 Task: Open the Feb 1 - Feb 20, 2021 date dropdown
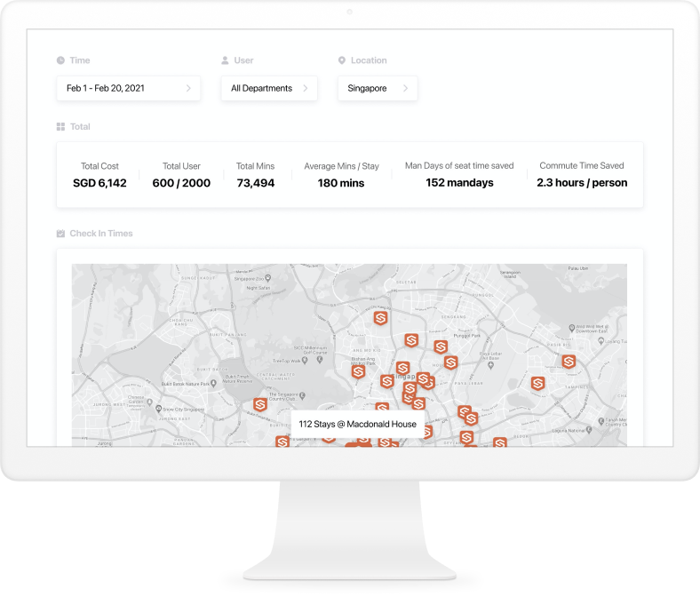click(129, 88)
